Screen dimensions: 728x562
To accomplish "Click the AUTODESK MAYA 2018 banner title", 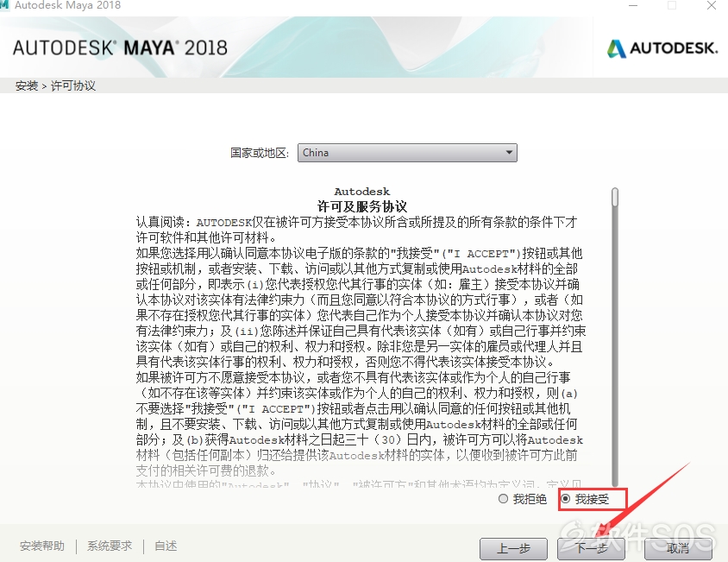I will [x=120, y=47].
